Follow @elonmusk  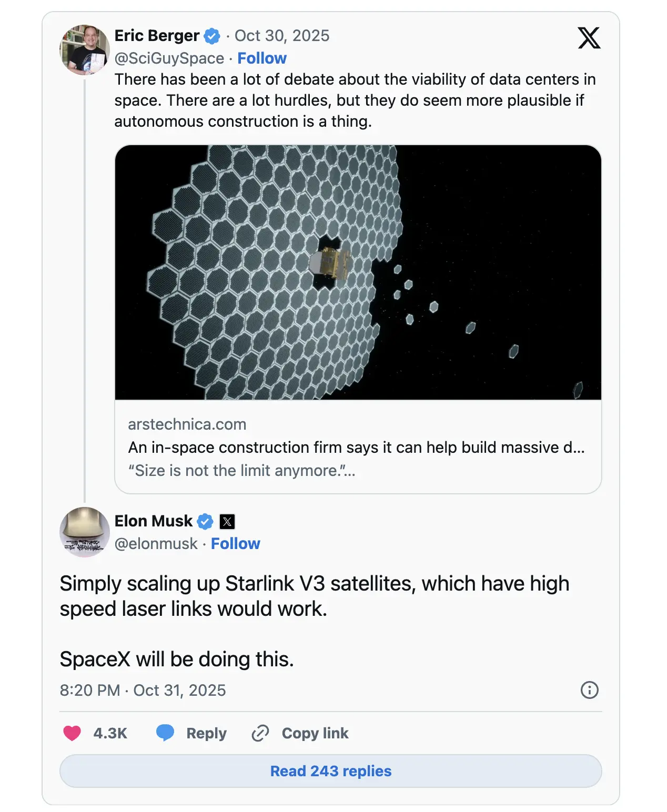[236, 544]
